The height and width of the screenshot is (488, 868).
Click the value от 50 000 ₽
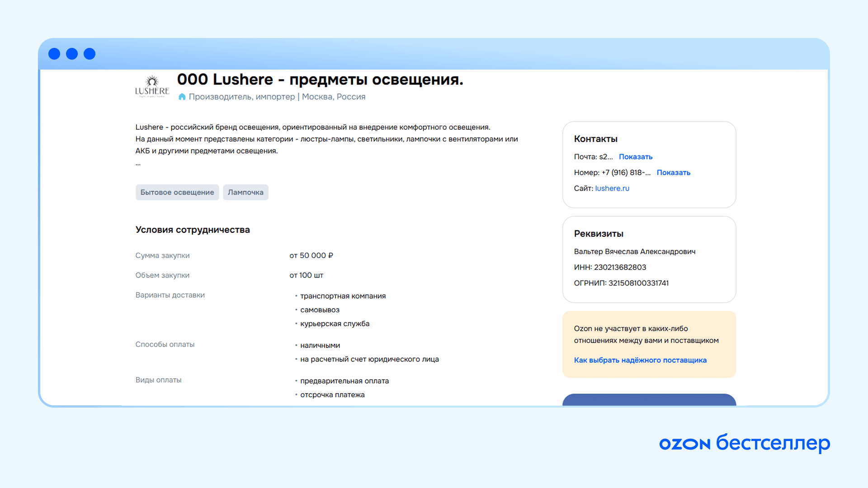tap(311, 256)
